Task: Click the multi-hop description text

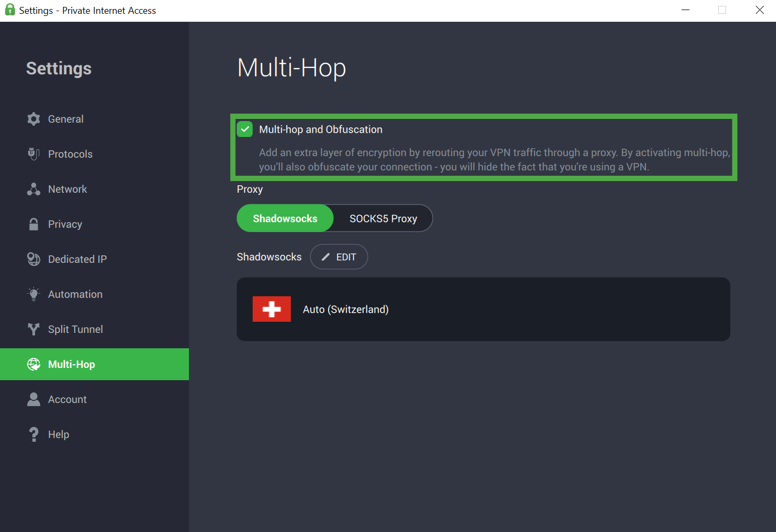Action: pos(494,160)
